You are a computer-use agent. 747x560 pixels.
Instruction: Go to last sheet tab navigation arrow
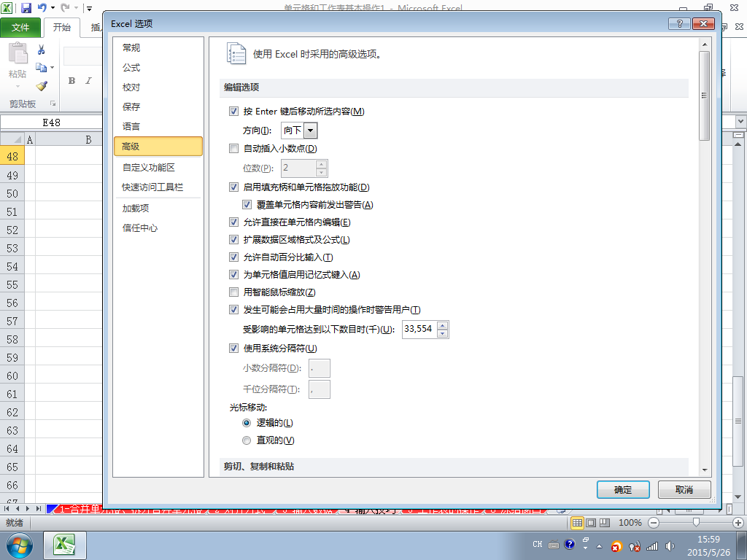pyautogui.click(x=39, y=508)
